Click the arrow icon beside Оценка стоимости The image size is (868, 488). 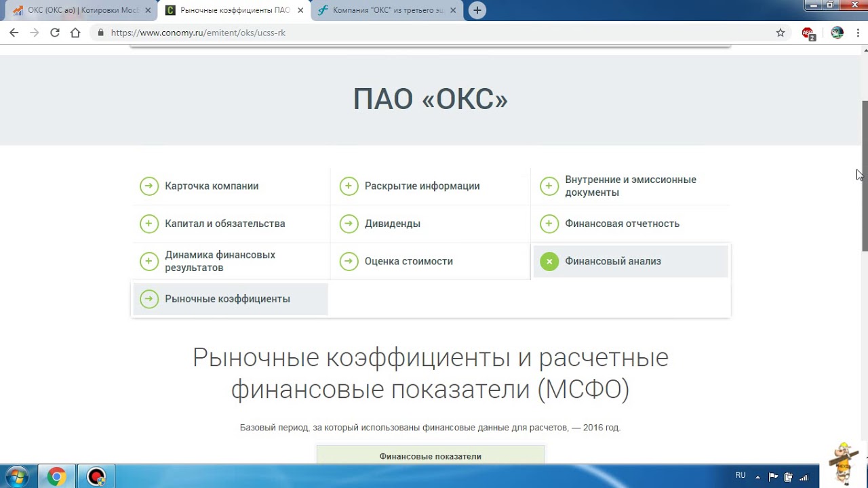pos(349,261)
